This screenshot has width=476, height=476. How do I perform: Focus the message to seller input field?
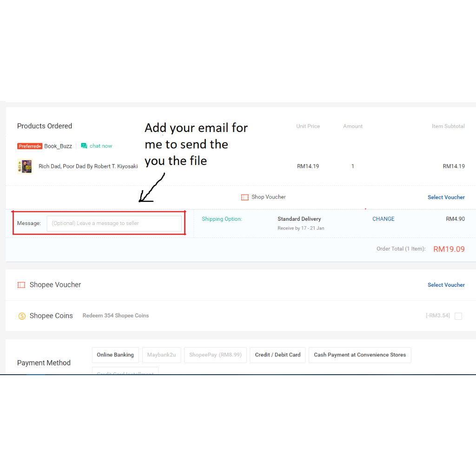click(x=114, y=224)
